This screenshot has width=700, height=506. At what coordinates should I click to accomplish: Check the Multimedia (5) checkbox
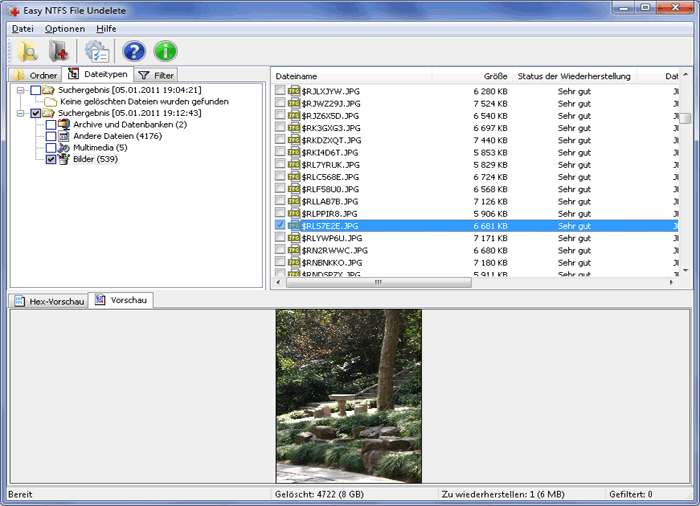point(51,147)
